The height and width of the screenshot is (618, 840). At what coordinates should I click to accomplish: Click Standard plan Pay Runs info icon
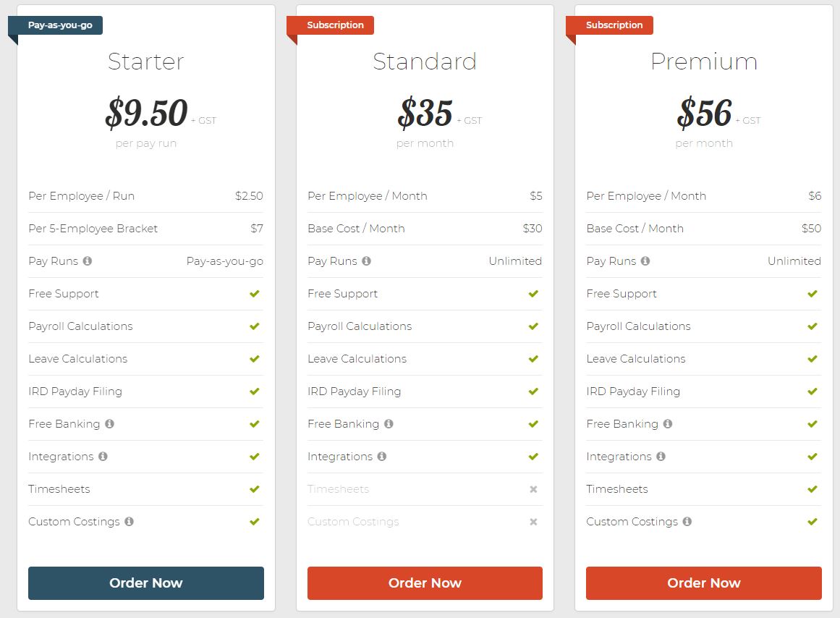pos(366,261)
